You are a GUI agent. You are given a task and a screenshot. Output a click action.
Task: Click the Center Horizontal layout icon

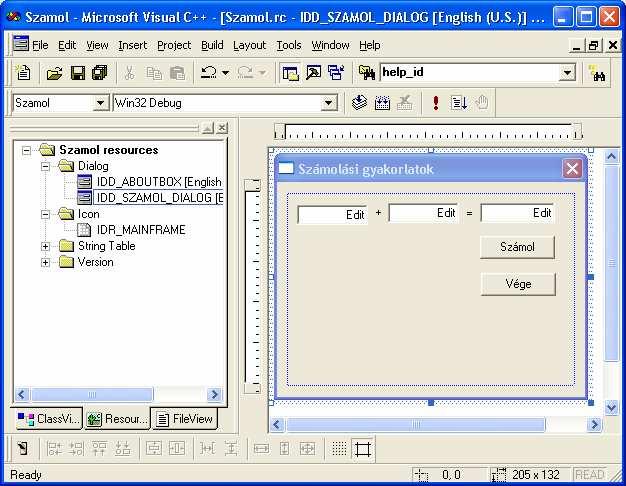[176, 448]
